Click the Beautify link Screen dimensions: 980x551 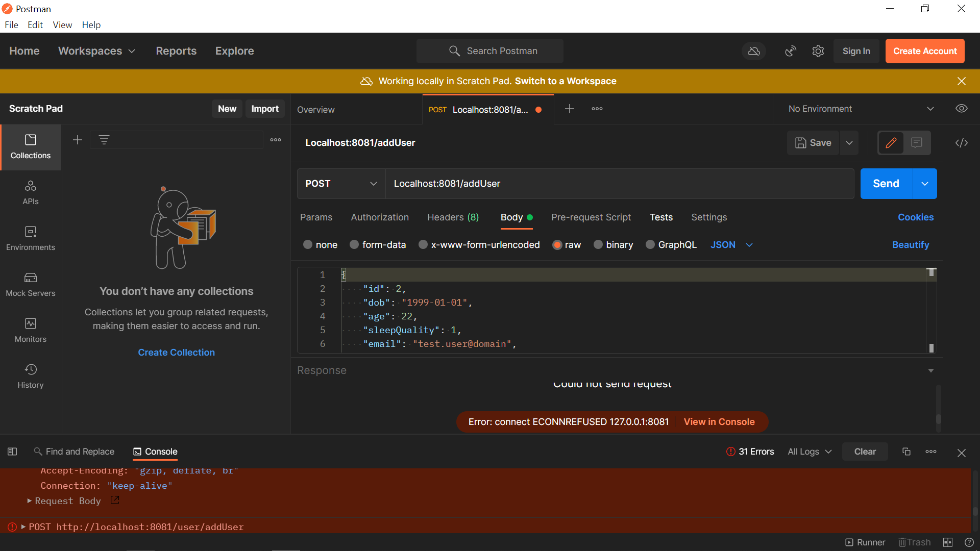911,245
